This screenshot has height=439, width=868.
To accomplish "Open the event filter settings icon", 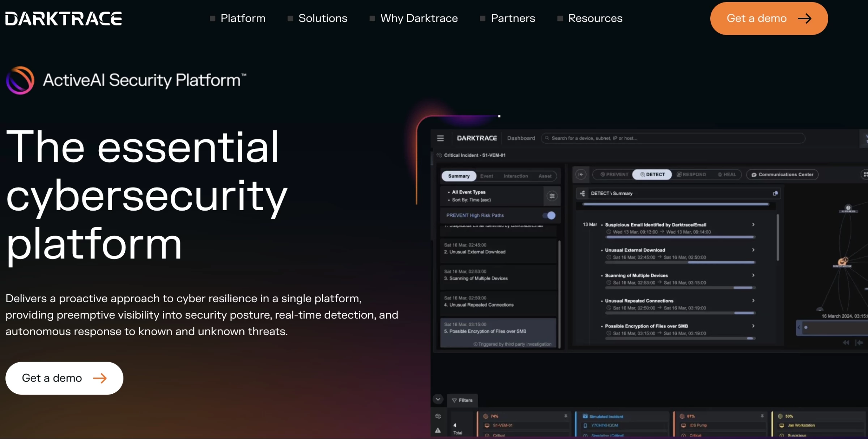I will click(x=552, y=196).
